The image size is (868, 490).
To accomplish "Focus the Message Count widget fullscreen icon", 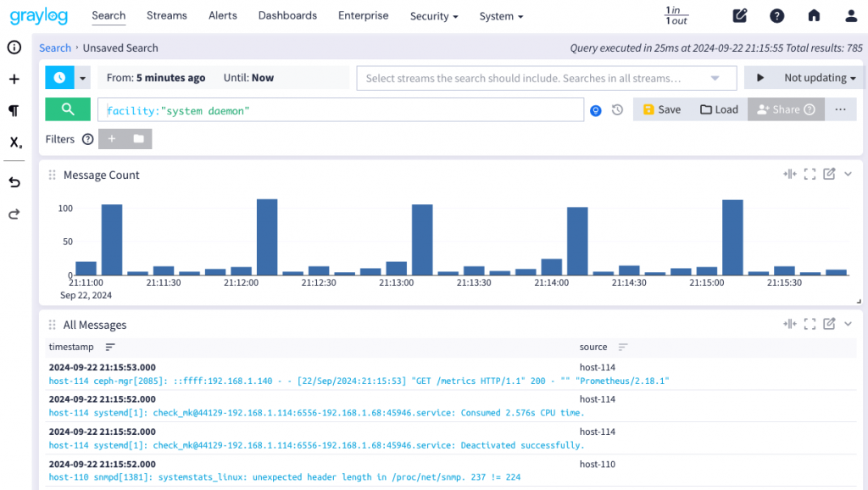I will pos(810,174).
